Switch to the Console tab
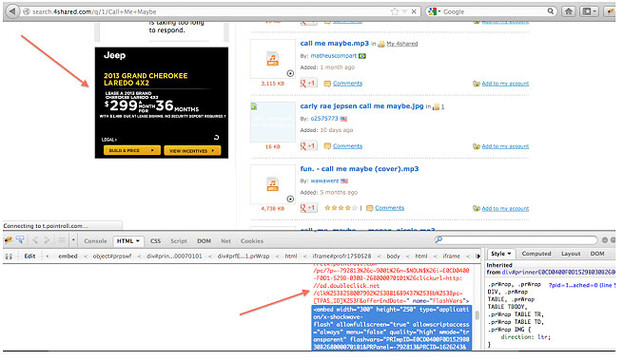Screen dimensions: 624x361 pyautogui.click(x=96, y=241)
